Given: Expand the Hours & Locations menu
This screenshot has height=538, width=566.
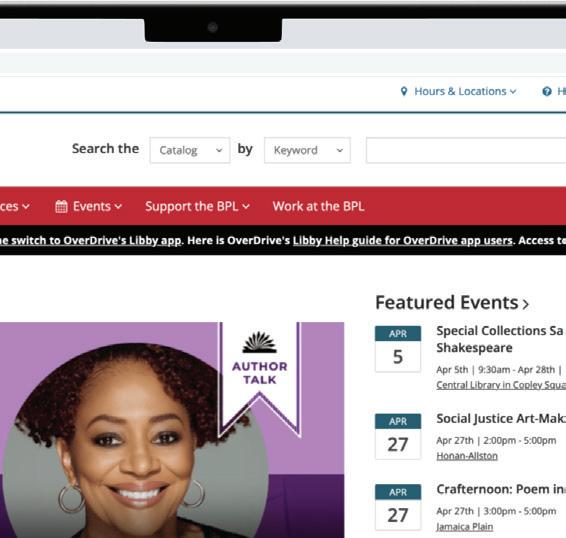Looking at the screenshot, I should tap(458, 91).
